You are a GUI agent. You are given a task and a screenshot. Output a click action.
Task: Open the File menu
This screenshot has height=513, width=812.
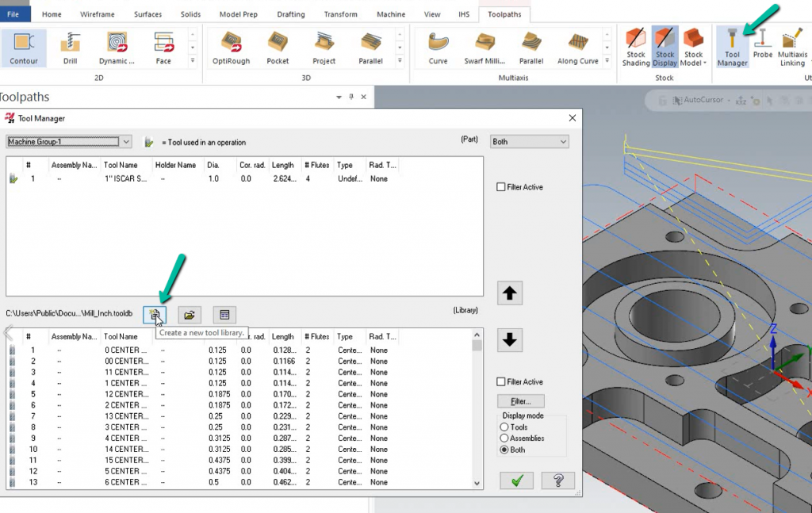coord(13,14)
